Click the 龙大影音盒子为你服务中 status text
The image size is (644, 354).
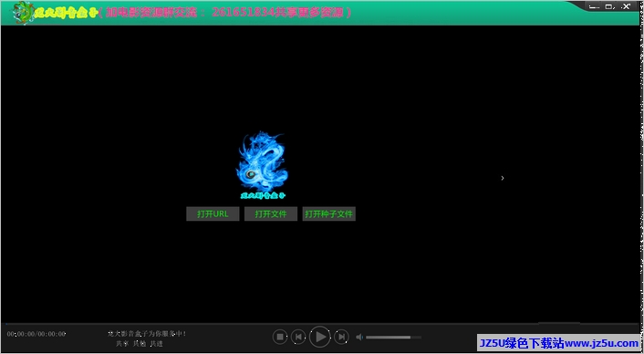147,333
